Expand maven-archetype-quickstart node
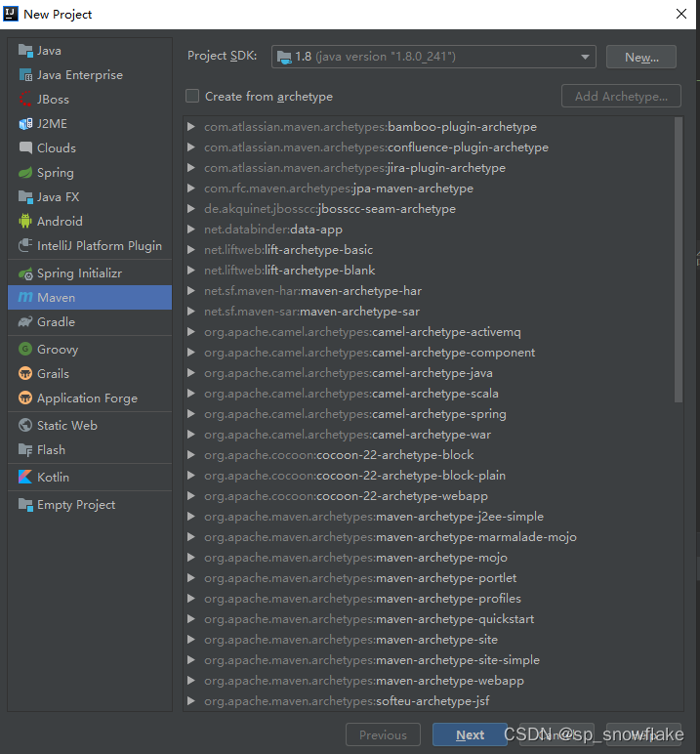 [x=191, y=619]
